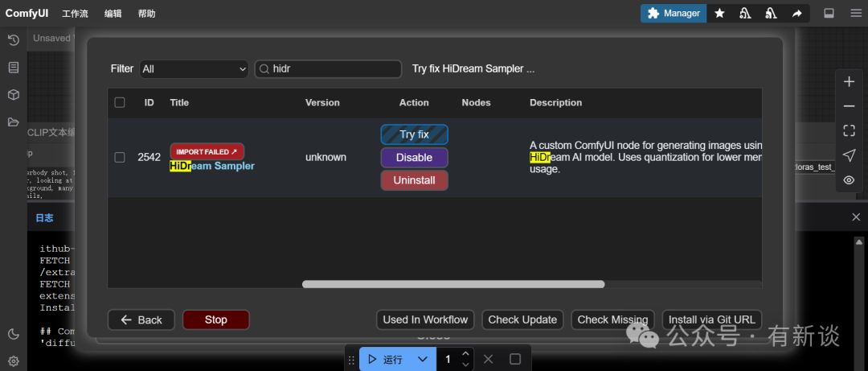The width and height of the screenshot is (868, 371).
Task: Sort by the Version column header
Action: click(x=323, y=102)
